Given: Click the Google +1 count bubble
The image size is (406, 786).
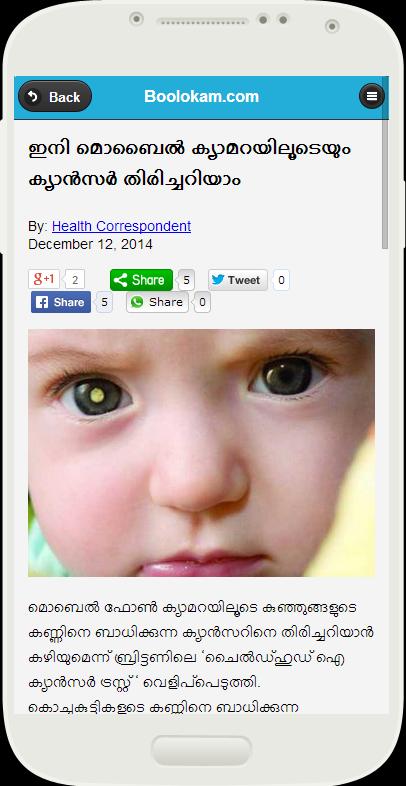Looking at the screenshot, I should [x=75, y=280].
